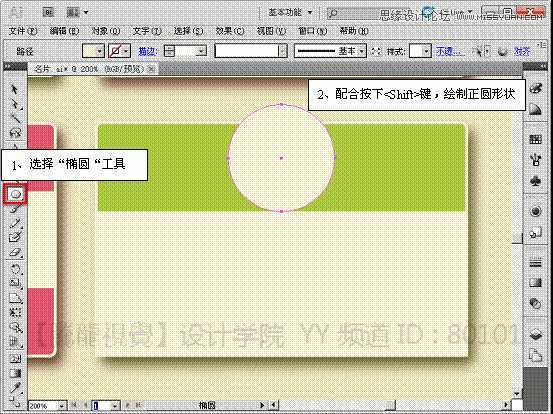553x414 pixels.
Task: Select the Paintbrush tool
Action: click(15, 209)
